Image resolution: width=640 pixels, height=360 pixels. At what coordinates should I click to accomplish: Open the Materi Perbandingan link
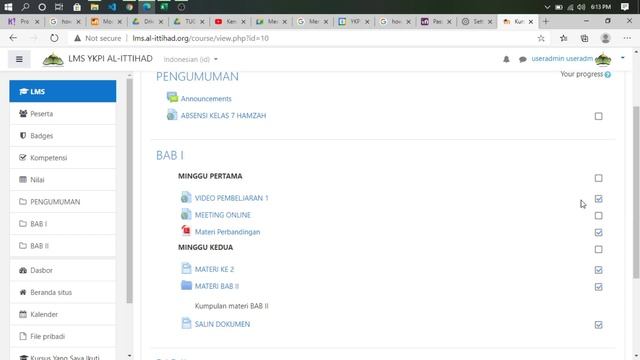click(x=227, y=232)
